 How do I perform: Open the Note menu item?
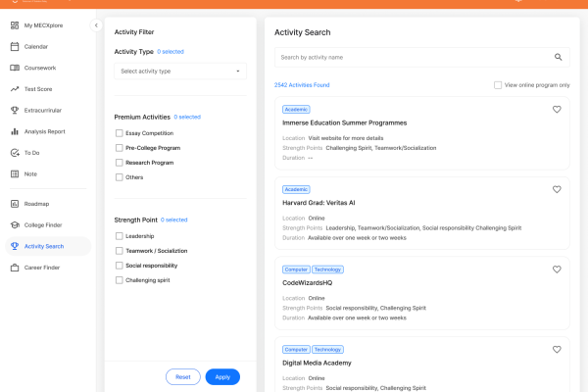[30, 174]
